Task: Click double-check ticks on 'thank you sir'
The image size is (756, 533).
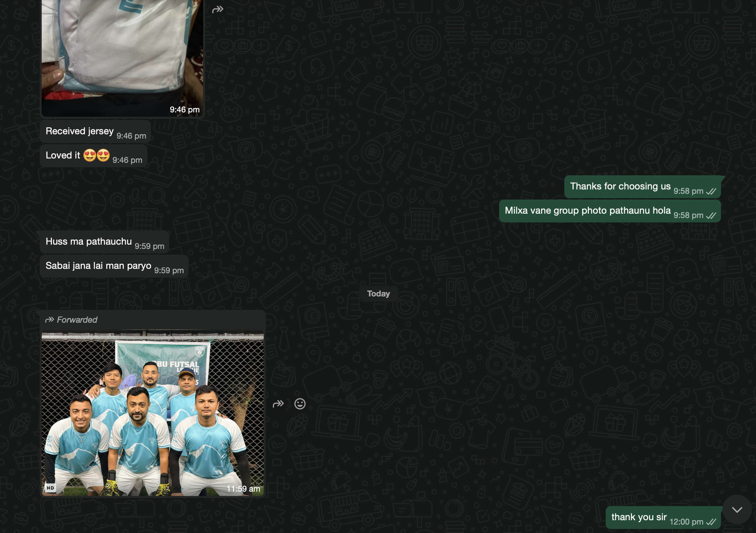Action: point(711,522)
